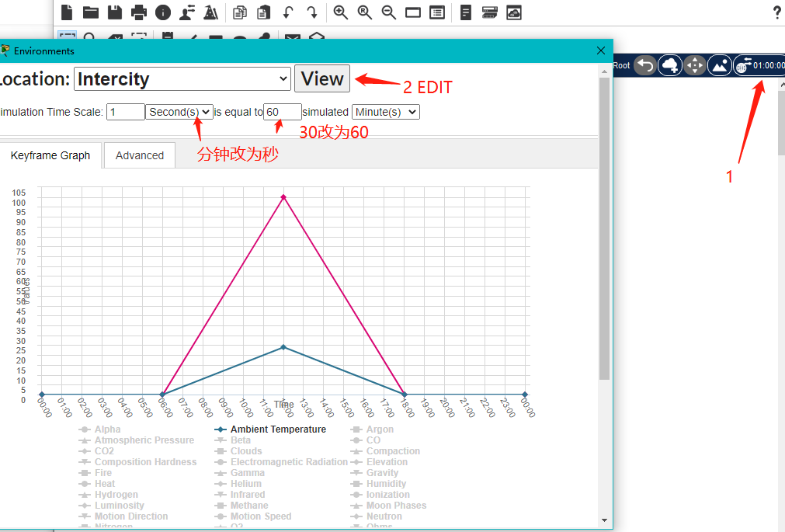
Task: Toggle Ambient Temperature series in legend
Action: pos(270,429)
